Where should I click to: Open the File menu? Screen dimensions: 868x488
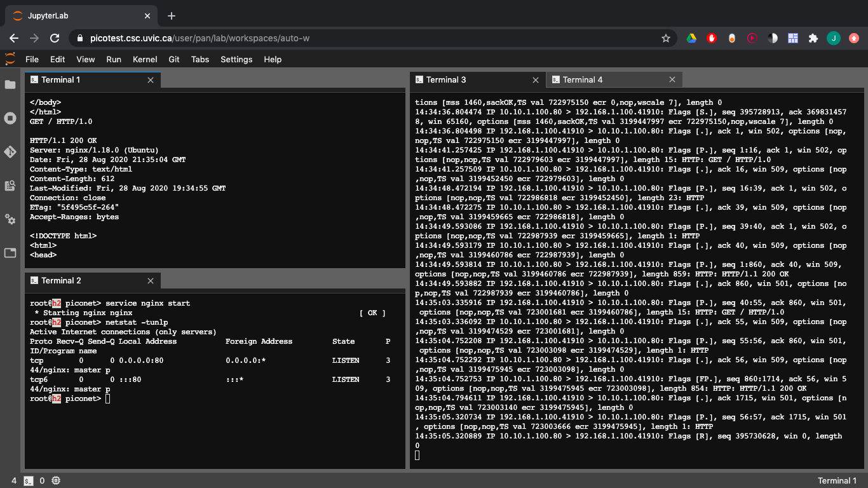[x=32, y=59]
